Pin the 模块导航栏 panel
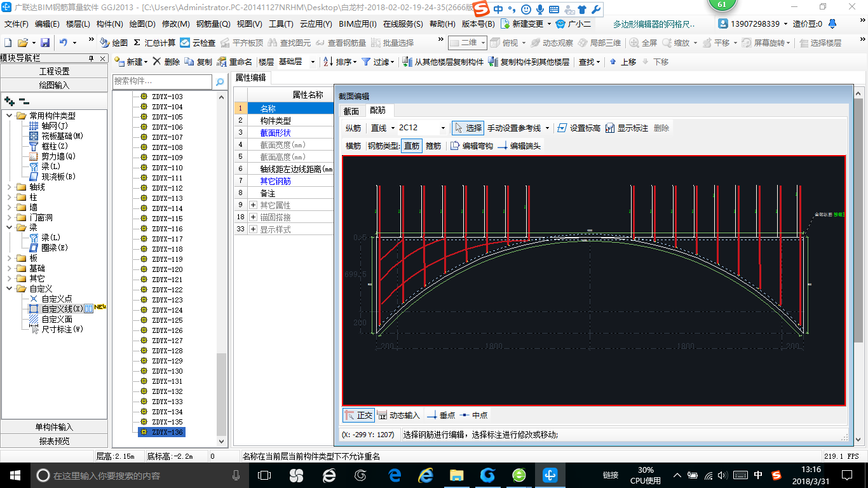868x488 pixels. [91, 58]
